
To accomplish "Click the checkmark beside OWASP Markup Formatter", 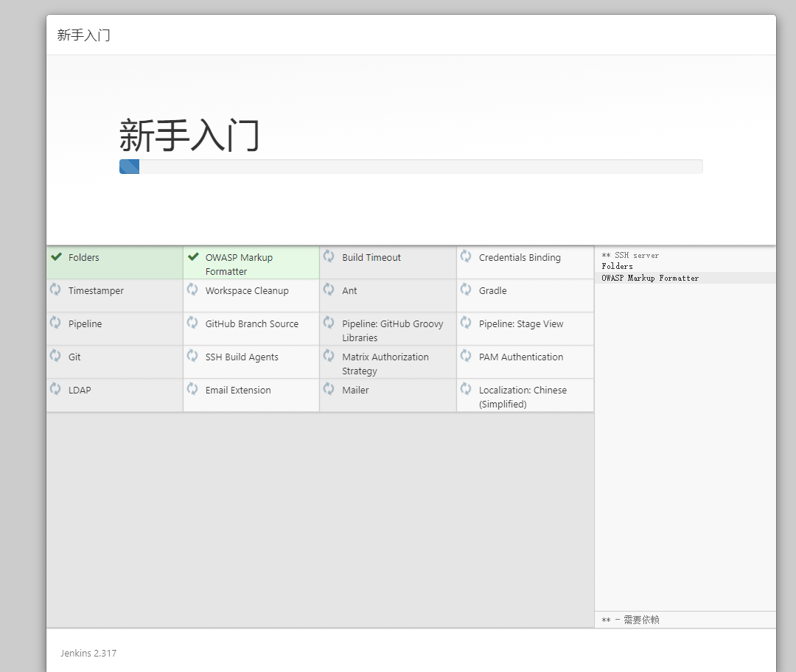I will pos(193,257).
